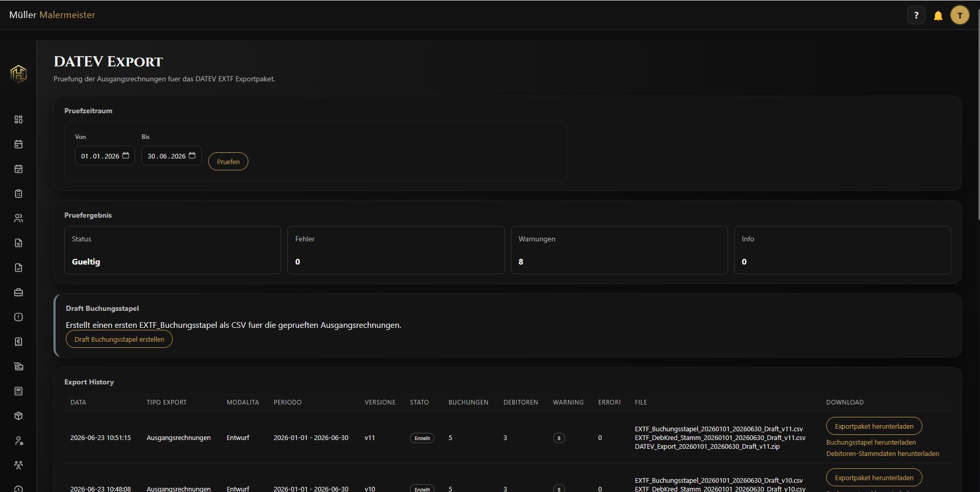Download Exportpaket for the v11 export
The image size is (980, 492).
click(x=874, y=426)
